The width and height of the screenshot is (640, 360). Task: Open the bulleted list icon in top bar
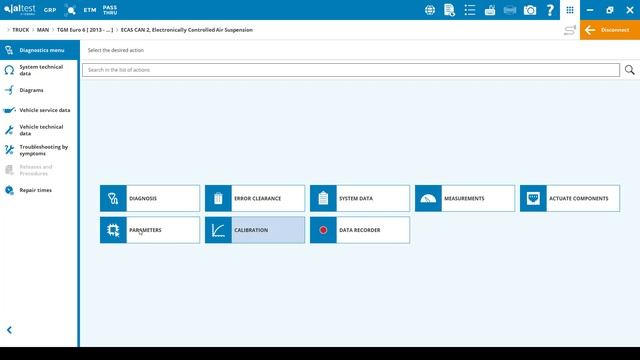click(470, 10)
